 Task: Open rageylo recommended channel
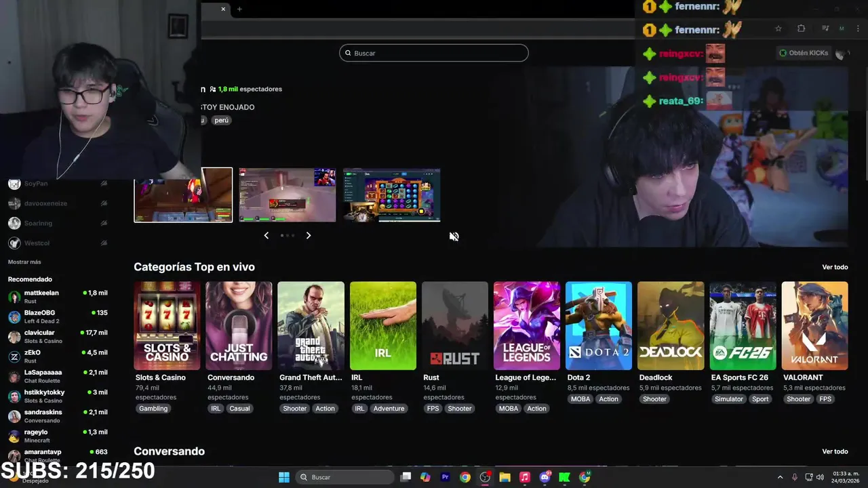tap(58, 436)
